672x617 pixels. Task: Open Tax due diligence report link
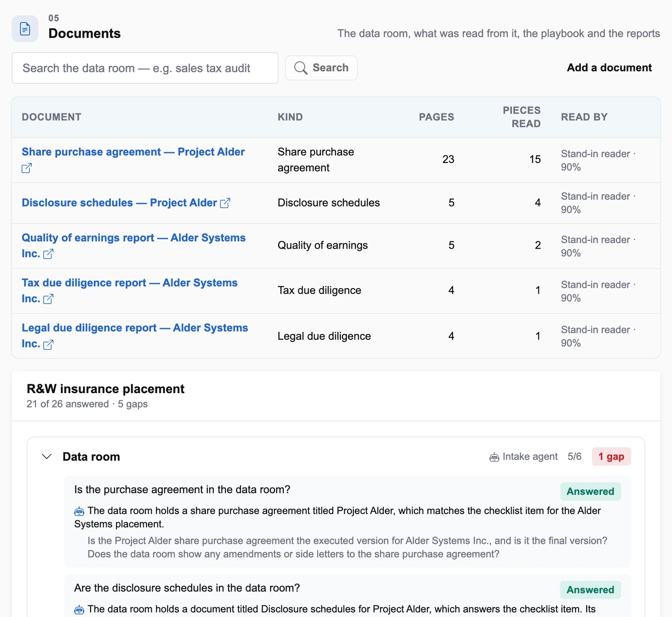(129, 290)
